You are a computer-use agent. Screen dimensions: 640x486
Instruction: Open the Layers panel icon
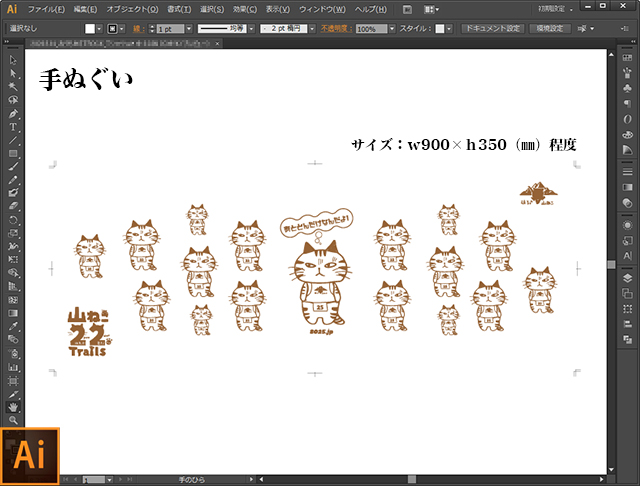tap(627, 278)
